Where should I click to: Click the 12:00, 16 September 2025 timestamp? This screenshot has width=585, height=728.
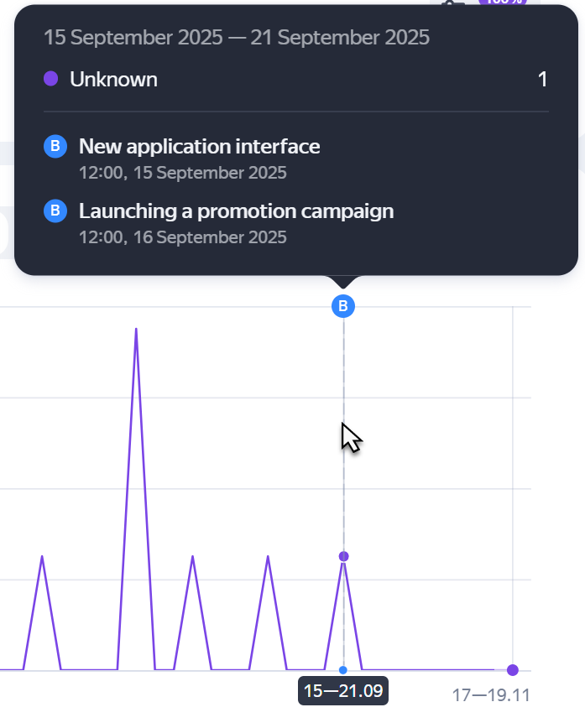pos(182,237)
